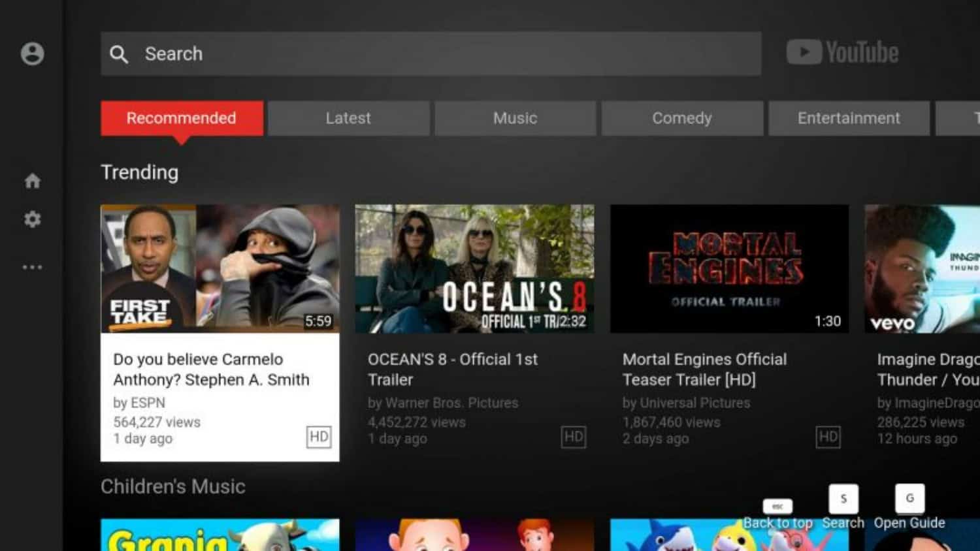Open the account profile icon

tap(32, 54)
